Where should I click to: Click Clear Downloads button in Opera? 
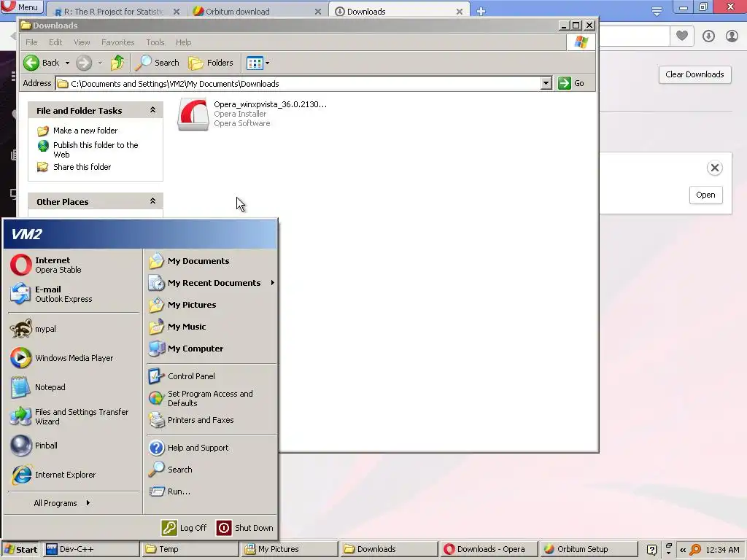[694, 75]
